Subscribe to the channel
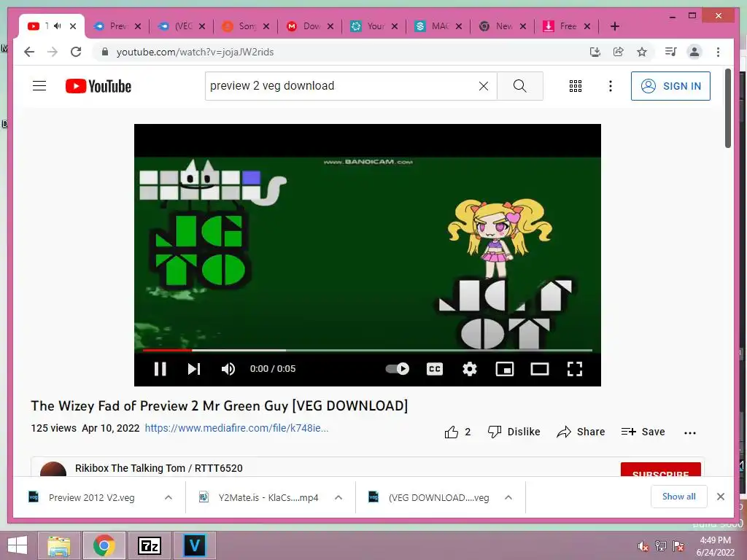Screen dimensions: 747x560 pyautogui.click(x=660, y=470)
